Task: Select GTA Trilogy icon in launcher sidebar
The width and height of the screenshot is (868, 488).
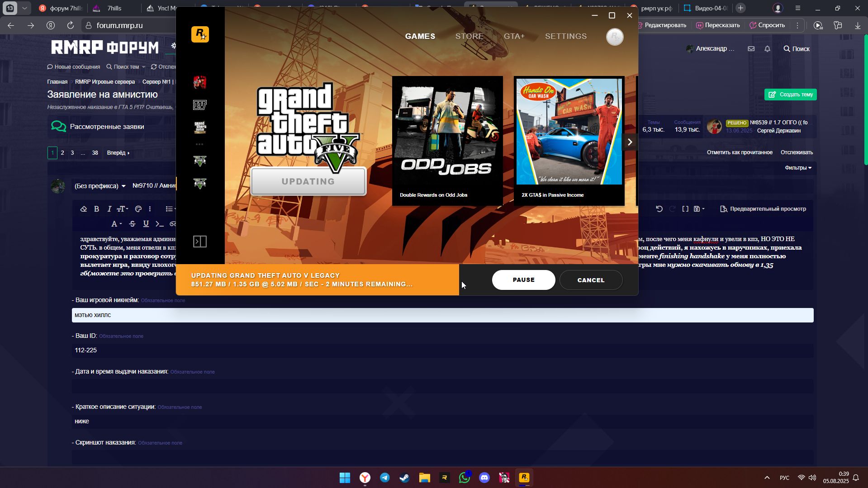Action: (x=199, y=127)
